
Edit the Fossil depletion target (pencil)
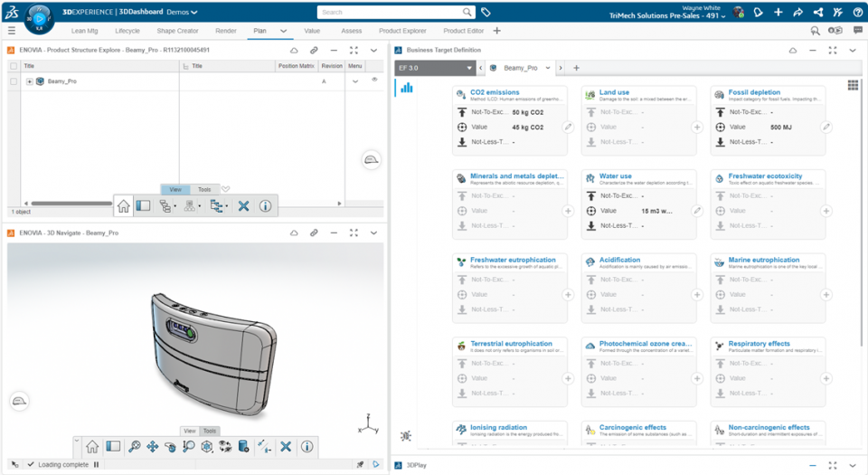[826, 127]
